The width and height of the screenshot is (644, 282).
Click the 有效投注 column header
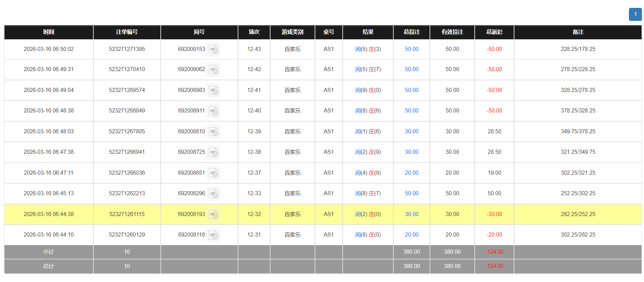click(x=452, y=32)
